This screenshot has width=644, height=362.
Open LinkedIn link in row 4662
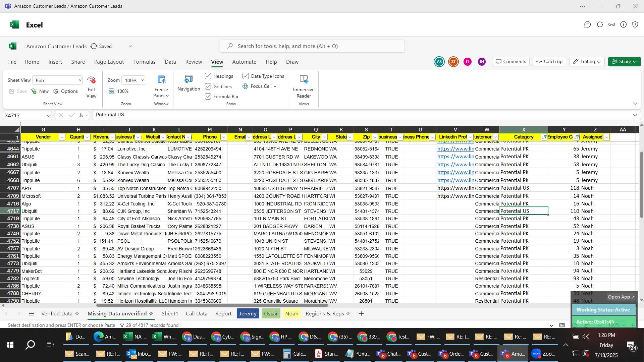pos(455,165)
